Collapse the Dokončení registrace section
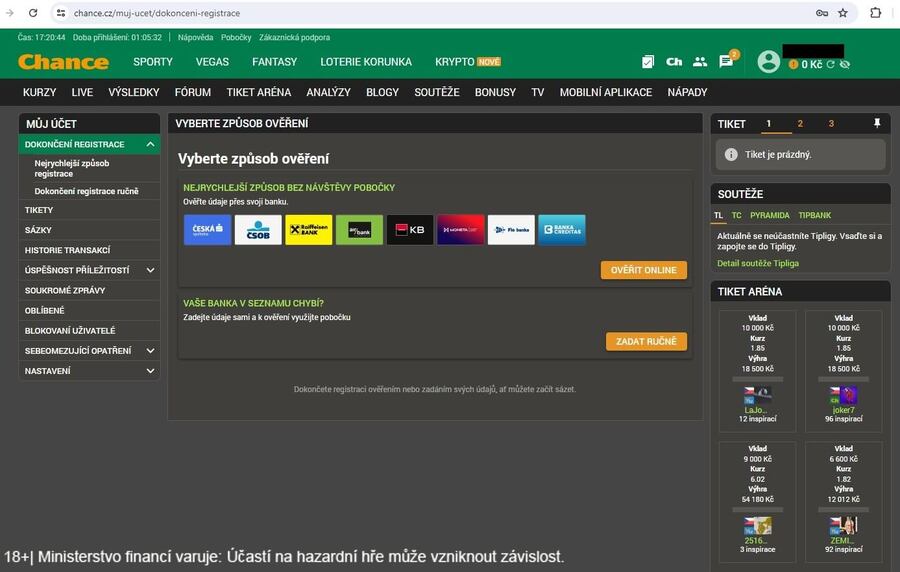 click(x=150, y=144)
